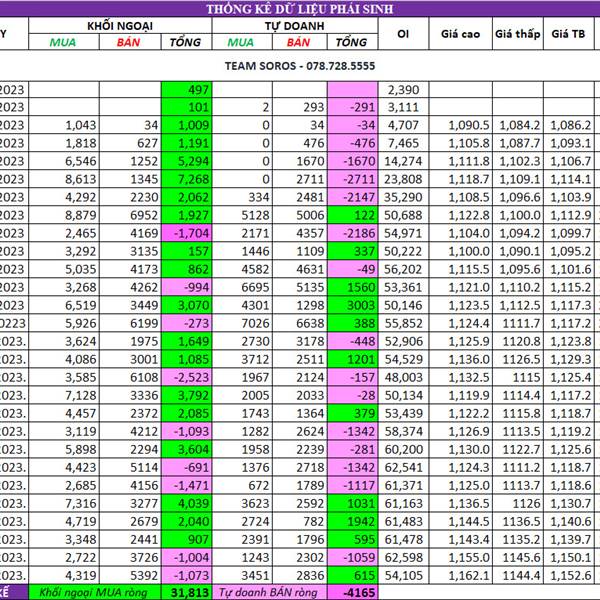600x600 pixels.
Task: Click the title 'THỐNG KÊ DỮ LIỆU PHÁI SINH'
Action: click(x=300, y=9)
